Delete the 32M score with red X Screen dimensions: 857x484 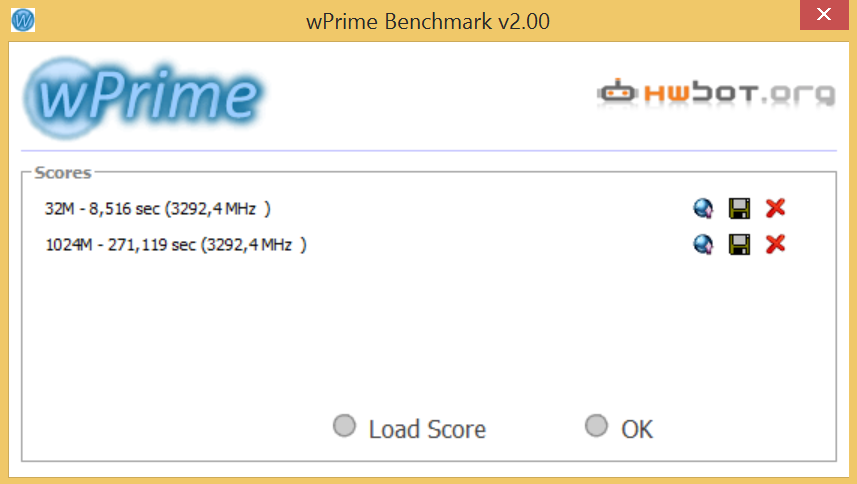click(x=776, y=208)
